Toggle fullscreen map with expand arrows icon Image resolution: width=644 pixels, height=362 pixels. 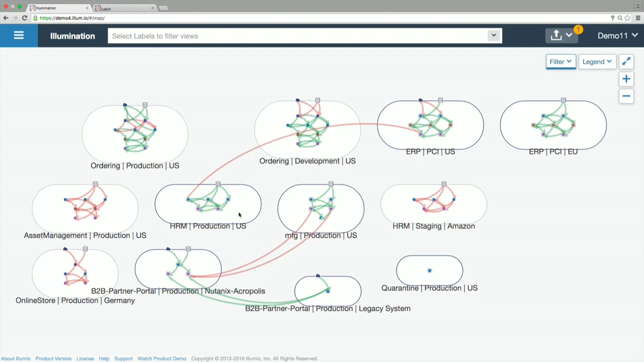626,62
